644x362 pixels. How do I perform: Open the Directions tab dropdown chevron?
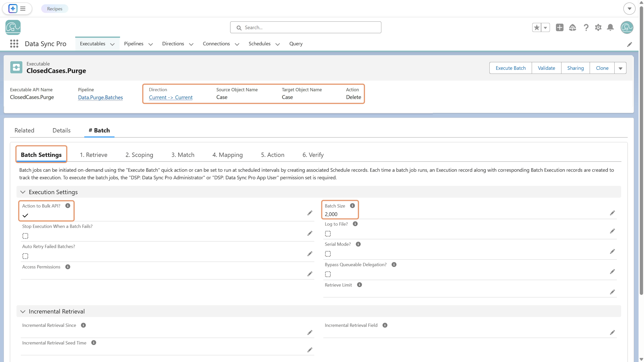point(191,44)
